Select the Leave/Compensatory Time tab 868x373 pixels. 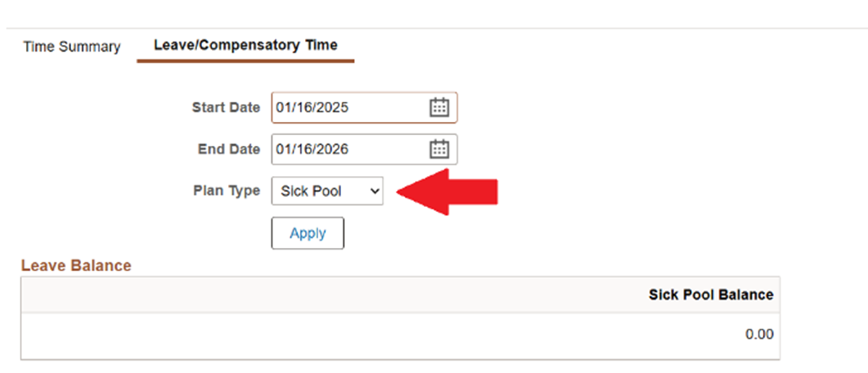pyautogui.click(x=246, y=46)
